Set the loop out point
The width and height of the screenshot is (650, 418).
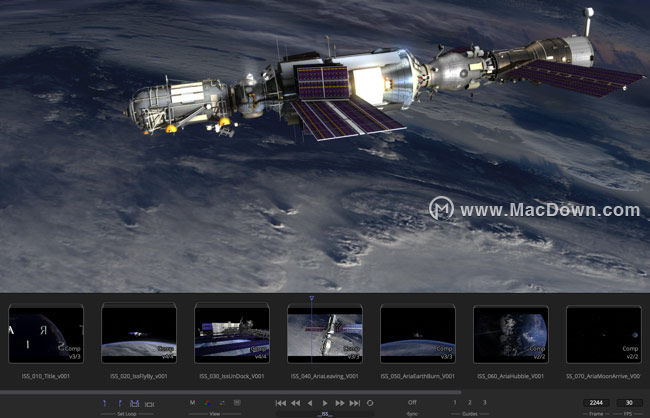120,403
